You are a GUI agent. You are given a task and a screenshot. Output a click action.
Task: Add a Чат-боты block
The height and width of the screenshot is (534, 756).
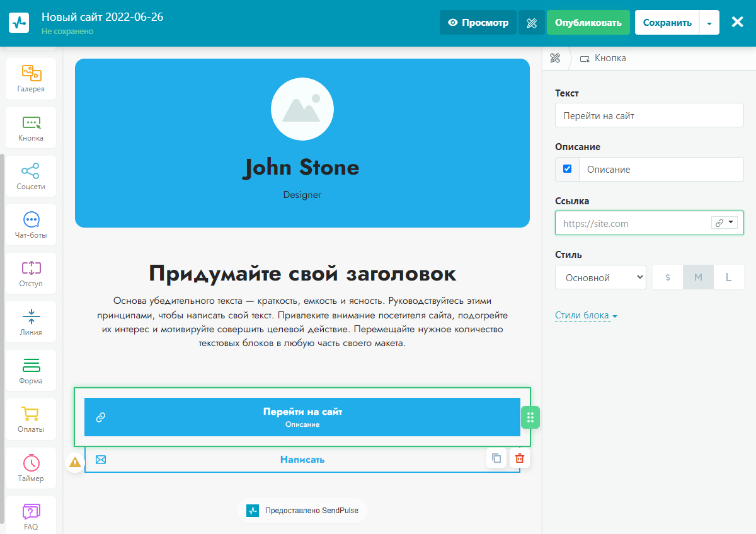click(31, 224)
